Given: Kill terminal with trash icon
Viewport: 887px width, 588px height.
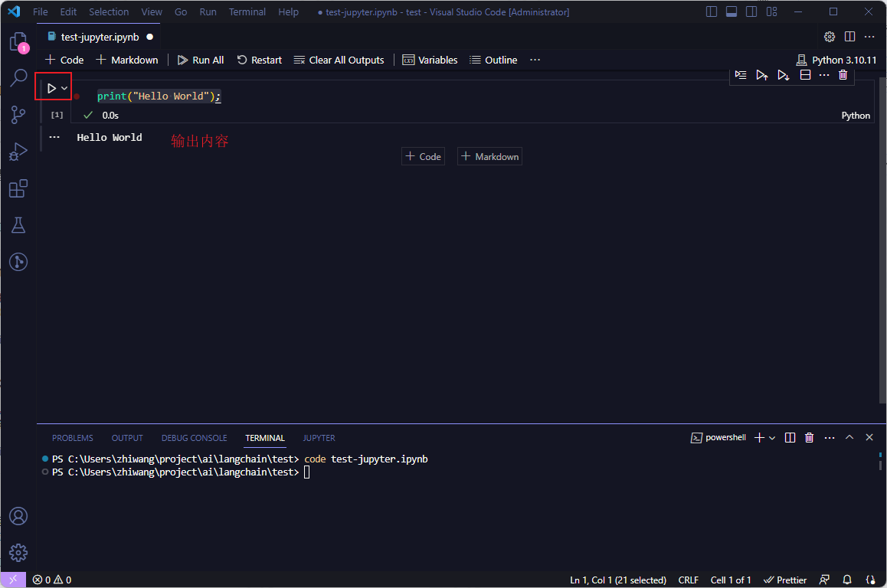Looking at the screenshot, I should pyautogui.click(x=810, y=438).
